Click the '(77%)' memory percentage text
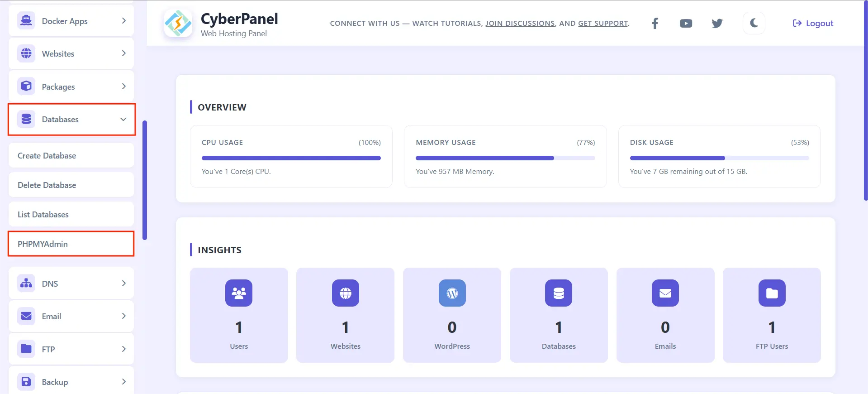Viewport: 868px width, 394px height. (586, 142)
